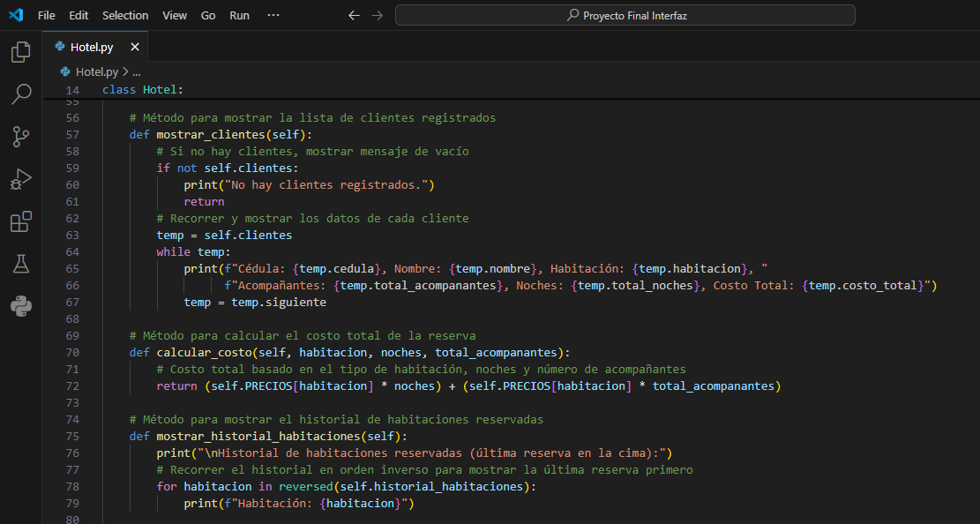Open the File menu
This screenshot has height=524, width=980.
click(x=47, y=15)
